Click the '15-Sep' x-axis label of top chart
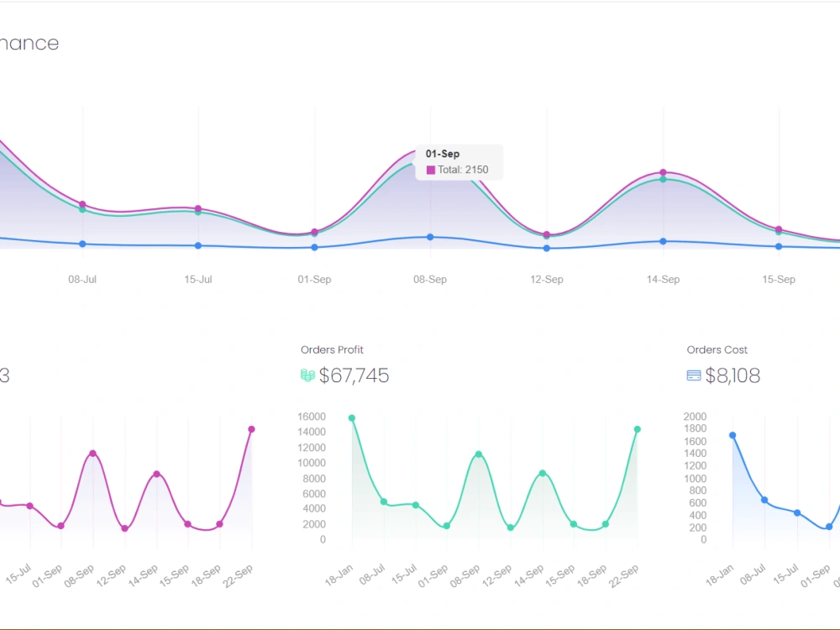The height and width of the screenshot is (630, 840). [x=779, y=279]
